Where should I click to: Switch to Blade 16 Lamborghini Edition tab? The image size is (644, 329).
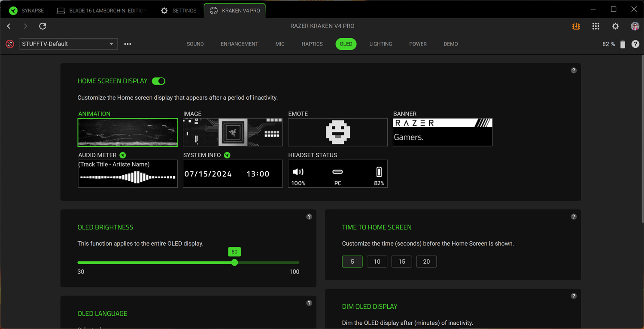102,11
